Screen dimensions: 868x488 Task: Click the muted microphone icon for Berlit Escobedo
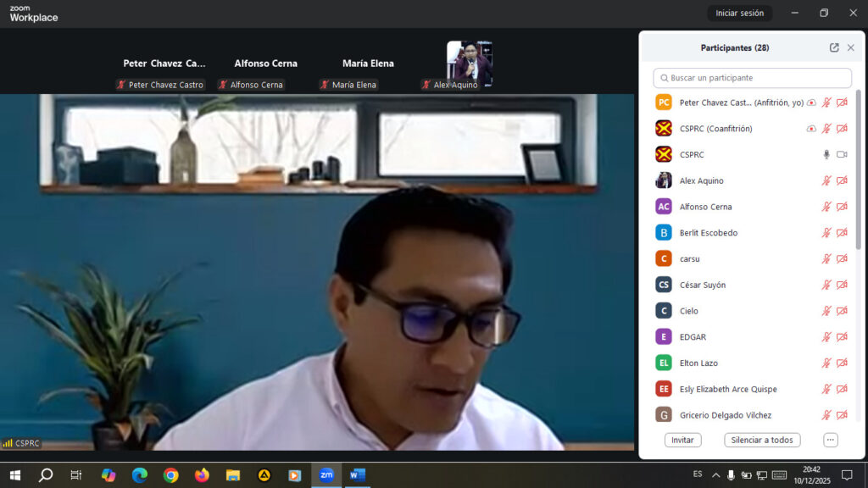click(826, 233)
